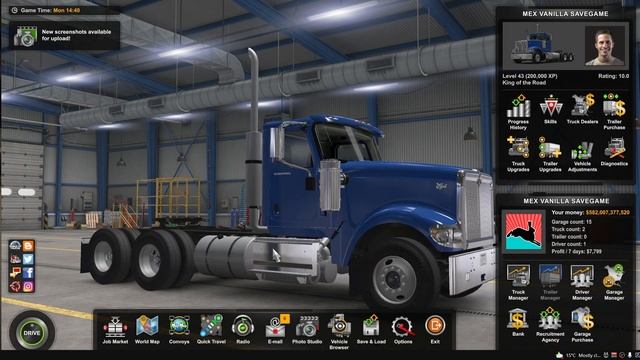640x360 pixels.
Task: Open the E-mail inbox
Action: [x=276, y=329]
